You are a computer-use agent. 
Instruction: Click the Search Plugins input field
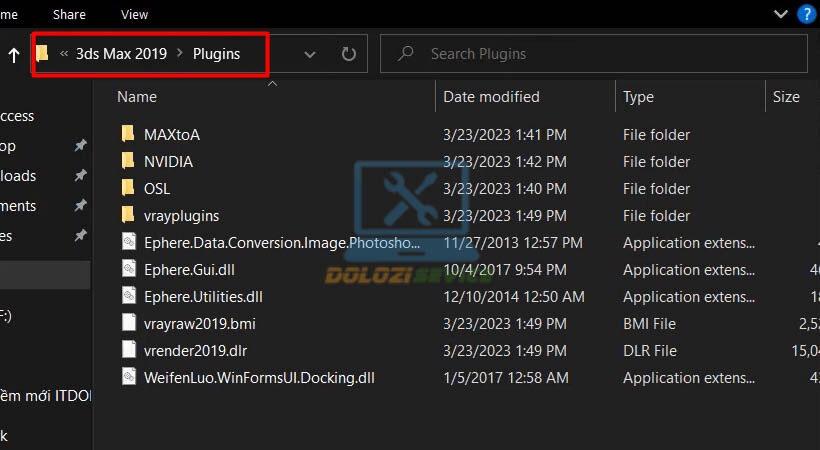pyautogui.click(x=594, y=53)
